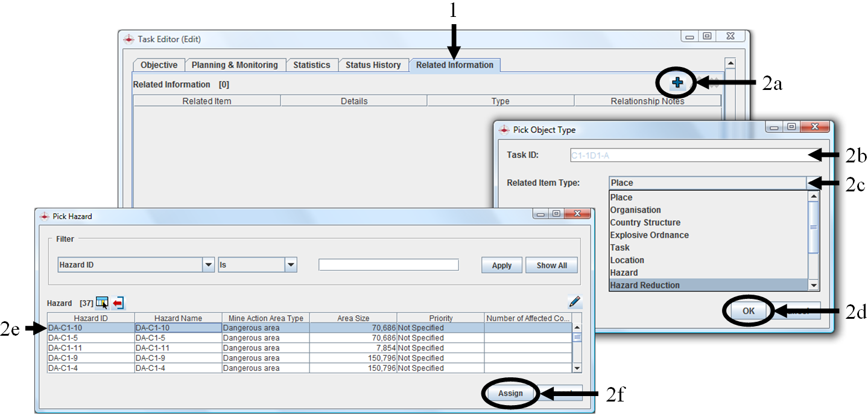
Task: Click the column chooser icon beside Hazard count
Action: click(x=102, y=302)
